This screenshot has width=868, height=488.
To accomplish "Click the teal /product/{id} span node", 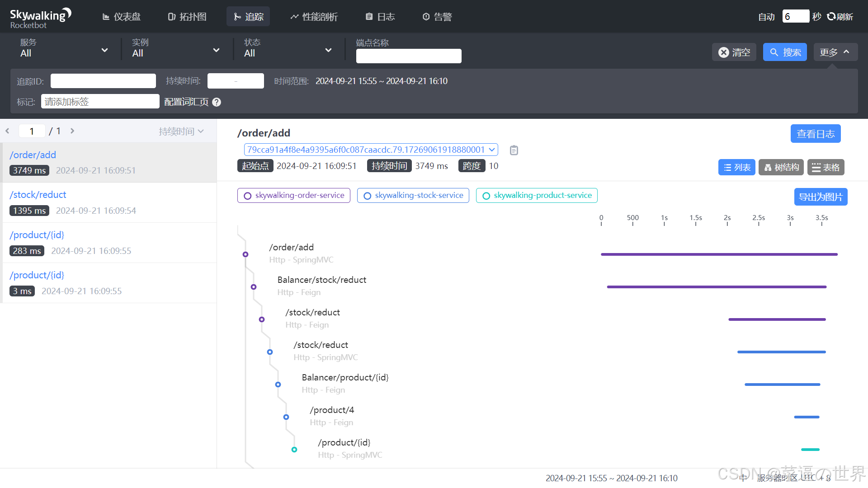I will point(294,450).
